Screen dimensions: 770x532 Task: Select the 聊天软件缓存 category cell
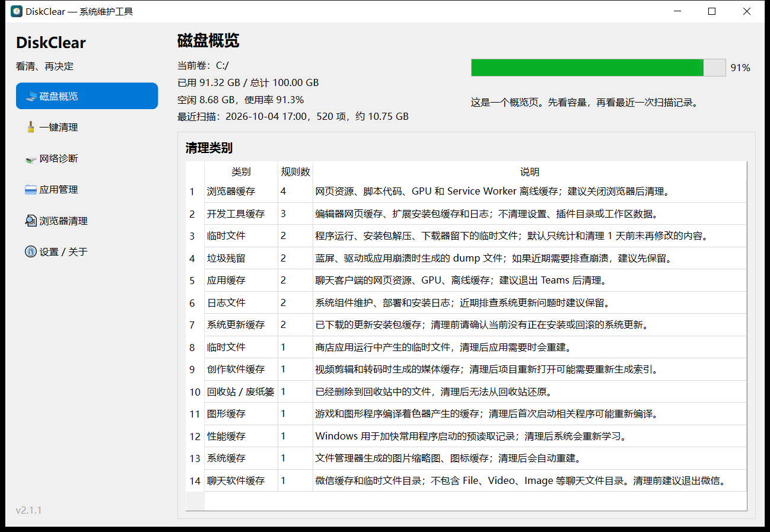click(x=241, y=480)
